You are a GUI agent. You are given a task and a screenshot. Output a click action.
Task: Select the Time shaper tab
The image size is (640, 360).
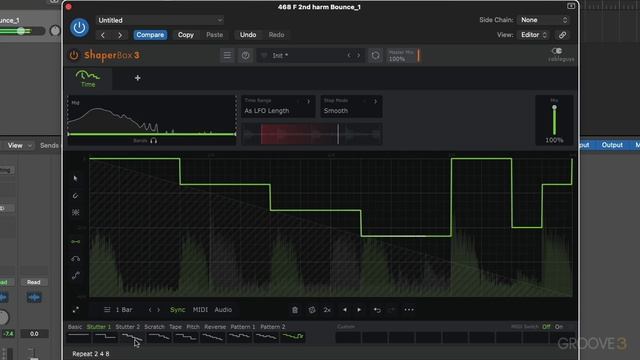coord(88,79)
